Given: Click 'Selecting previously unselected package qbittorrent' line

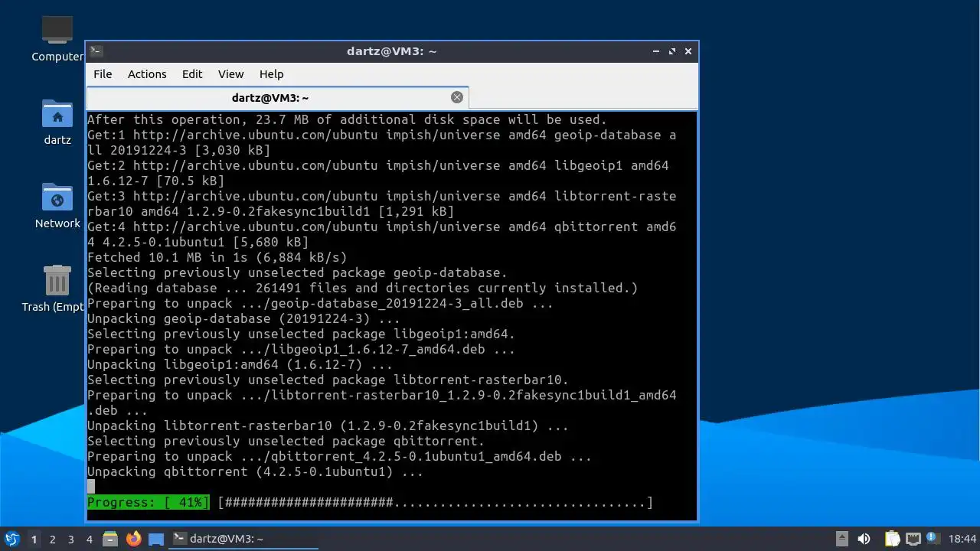Looking at the screenshot, I should (286, 441).
